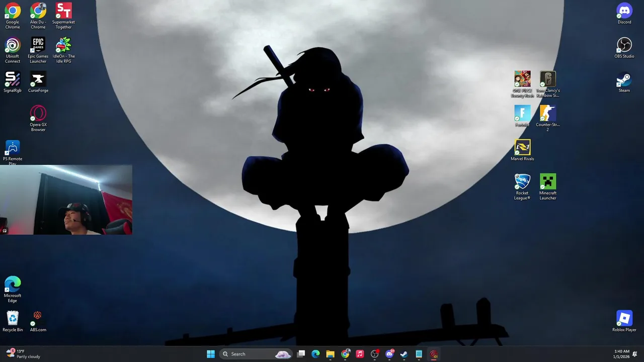The height and width of the screenshot is (362, 644).
Task: Select the Tom Clancy's Rainbow Six icon
Action: [x=548, y=84]
